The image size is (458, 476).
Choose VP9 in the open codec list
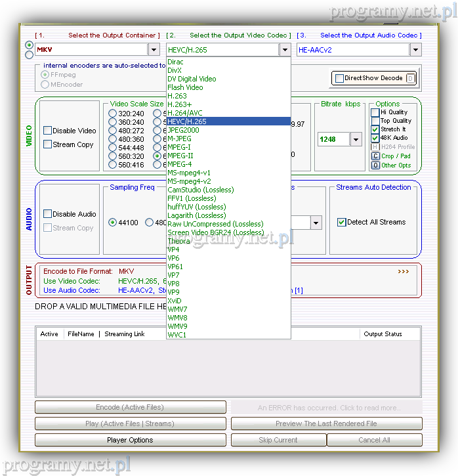coord(173,292)
